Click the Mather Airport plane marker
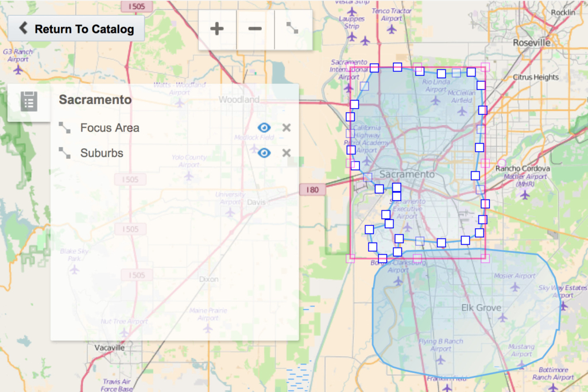The height and width of the screenshot is (392, 588). click(x=525, y=194)
